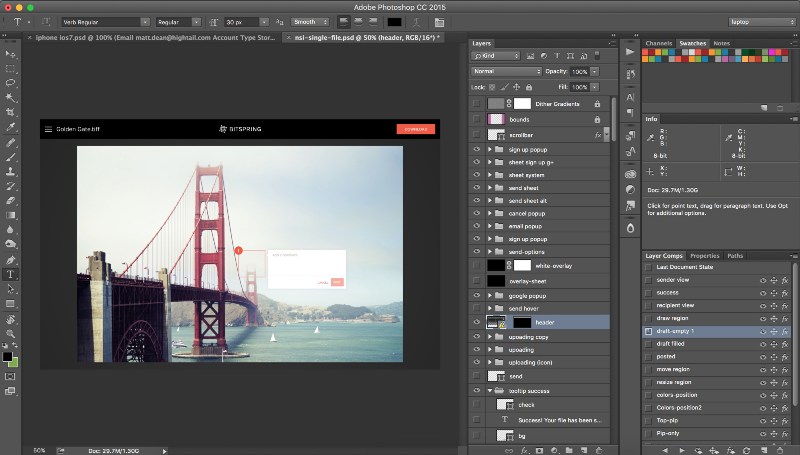Select the Blur tool
Image resolution: width=800 pixels, height=455 pixels.
coord(10,230)
